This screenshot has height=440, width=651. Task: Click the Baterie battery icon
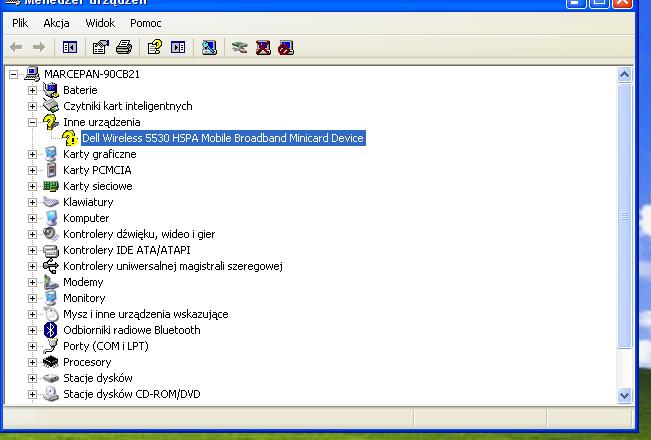[x=51, y=90]
